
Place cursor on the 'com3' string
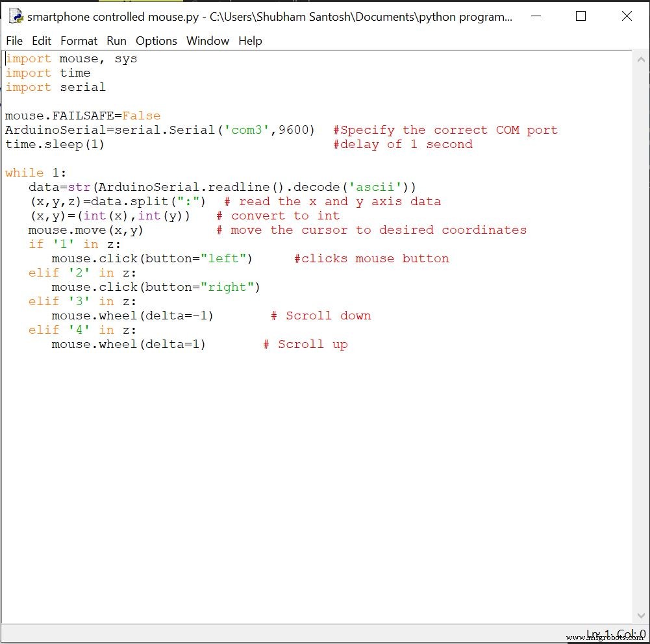click(247, 130)
